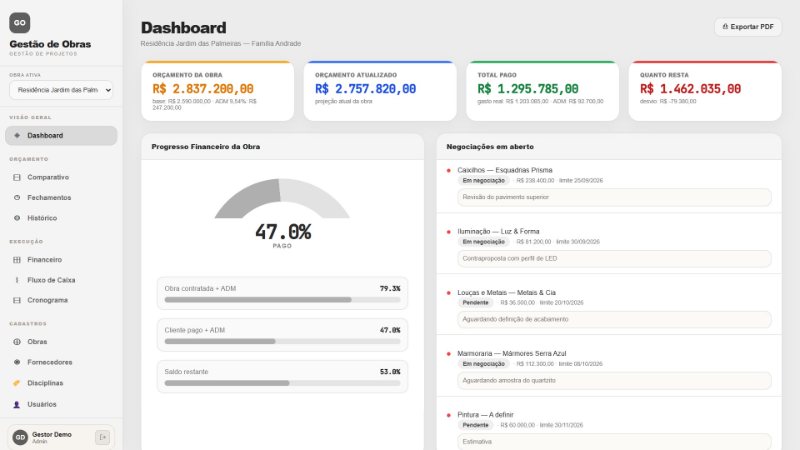Click the Saldo restante progress bar
Viewport: 800px width, 450px height.
pyautogui.click(x=282, y=383)
